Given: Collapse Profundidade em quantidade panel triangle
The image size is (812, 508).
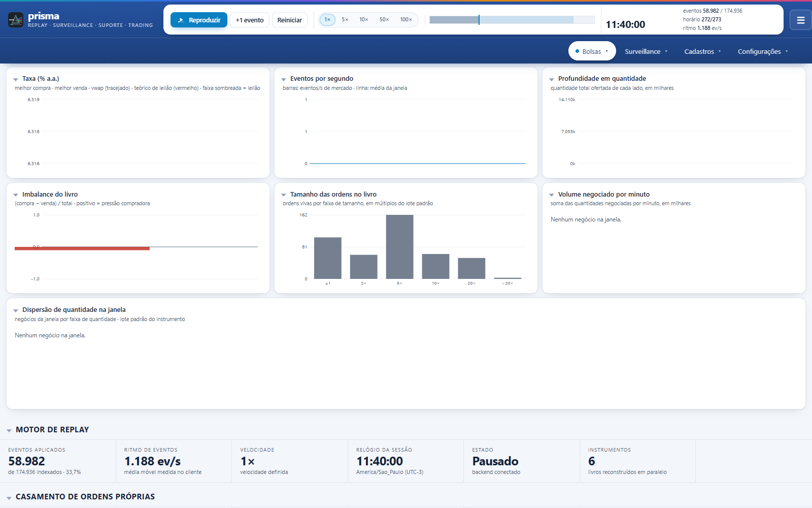Looking at the screenshot, I should (552, 79).
